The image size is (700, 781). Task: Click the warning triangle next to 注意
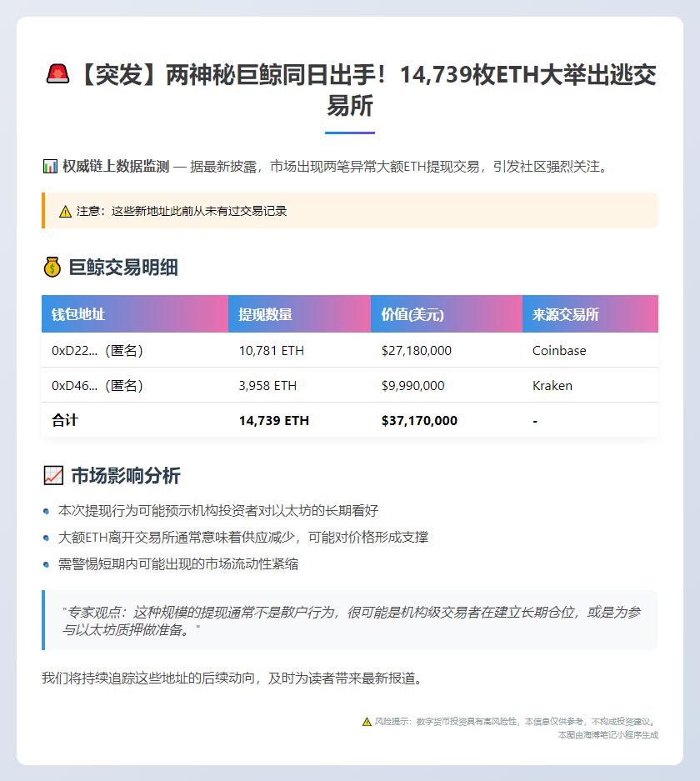tap(65, 212)
